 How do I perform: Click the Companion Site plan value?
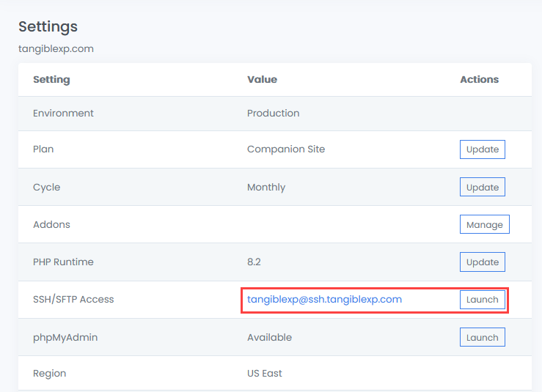286,149
